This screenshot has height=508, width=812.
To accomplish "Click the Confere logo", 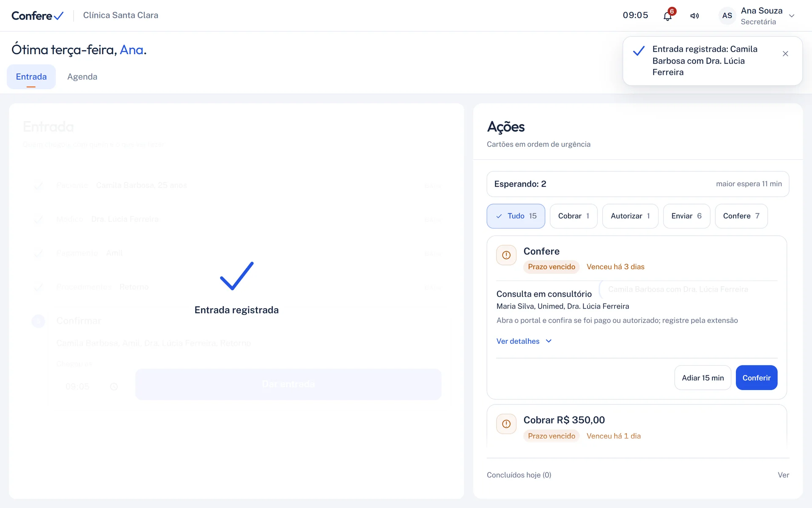I will (x=37, y=16).
